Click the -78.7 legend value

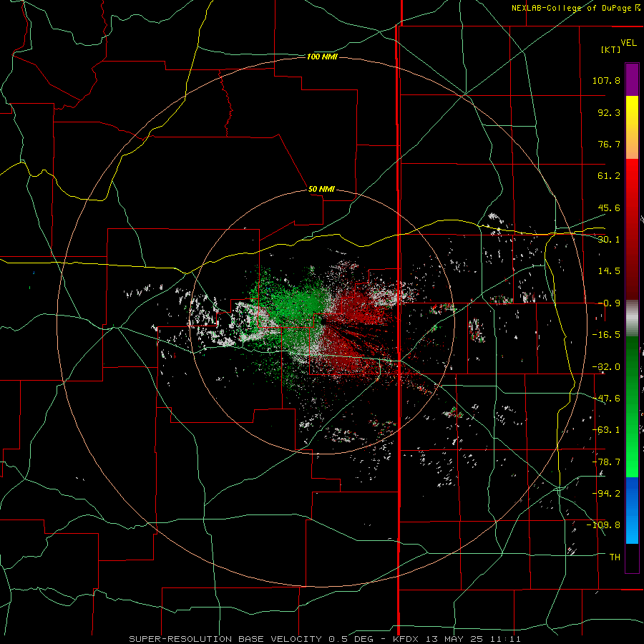click(x=606, y=462)
